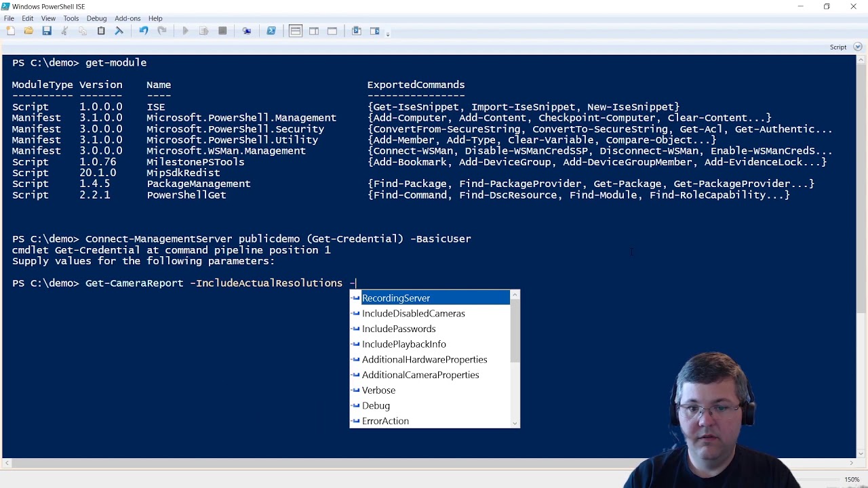The image size is (868, 488).
Task: Pick IncludePlaybackInfo in autocomplete list
Action: (x=430, y=344)
